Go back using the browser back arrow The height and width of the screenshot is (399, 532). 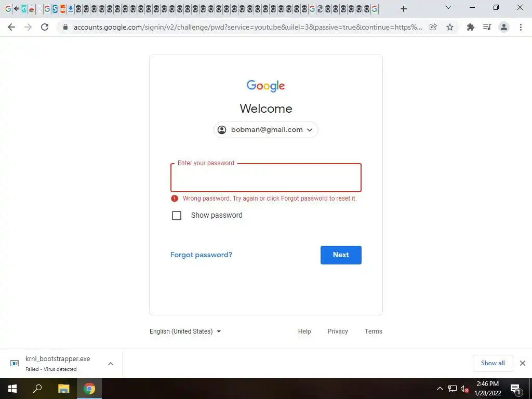click(11, 27)
